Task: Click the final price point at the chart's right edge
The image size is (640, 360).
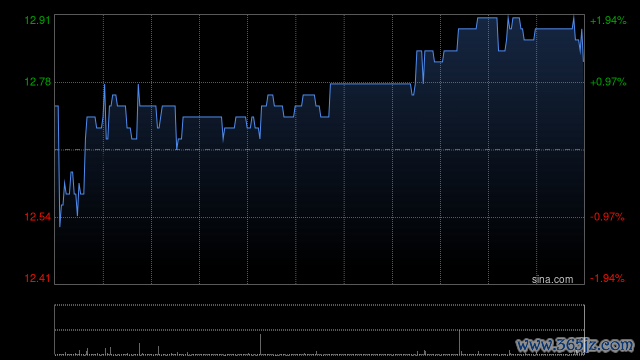Action: (584, 61)
